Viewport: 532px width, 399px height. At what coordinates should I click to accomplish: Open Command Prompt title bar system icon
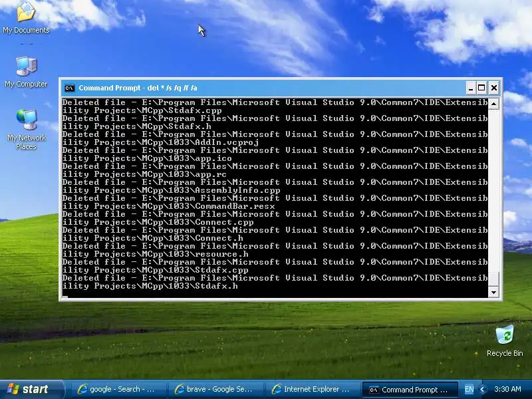tap(70, 88)
